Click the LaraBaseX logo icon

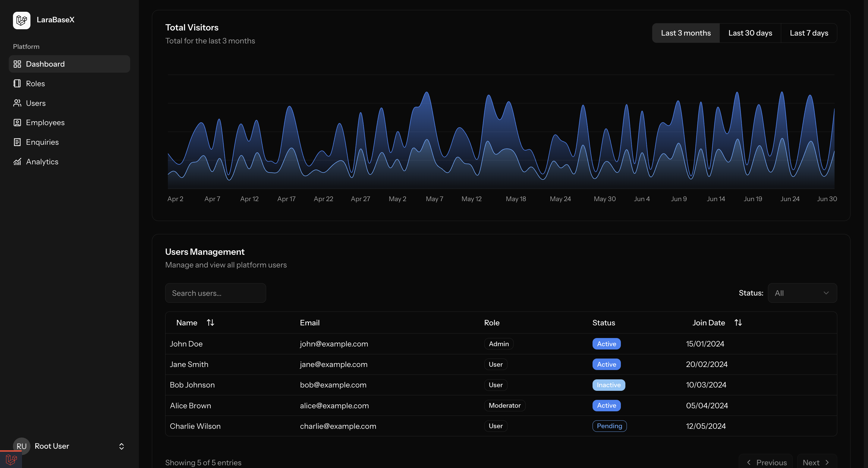point(22,20)
